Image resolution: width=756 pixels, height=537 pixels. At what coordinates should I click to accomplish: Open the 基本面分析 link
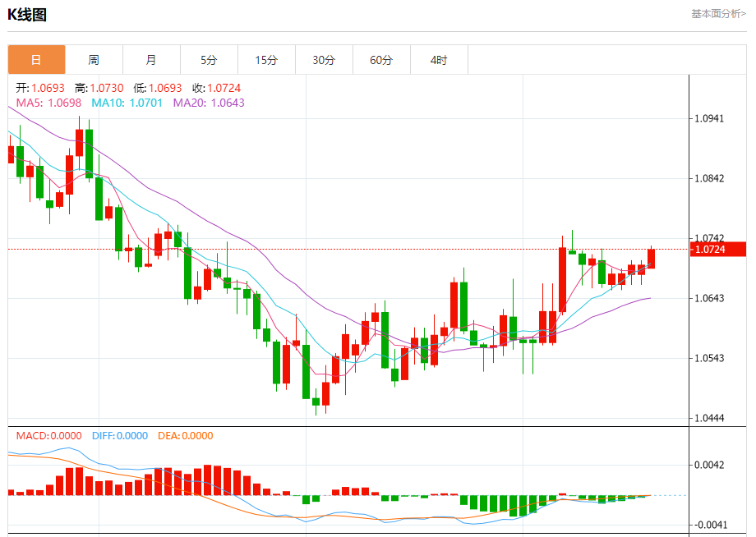click(718, 14)
